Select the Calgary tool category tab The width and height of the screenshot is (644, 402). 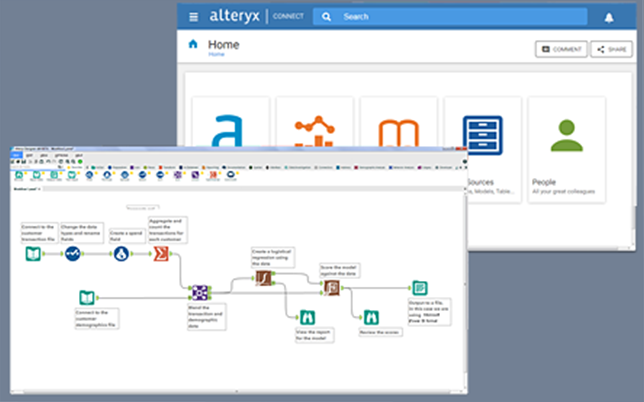pyautogui.click(x=424, y=168)
